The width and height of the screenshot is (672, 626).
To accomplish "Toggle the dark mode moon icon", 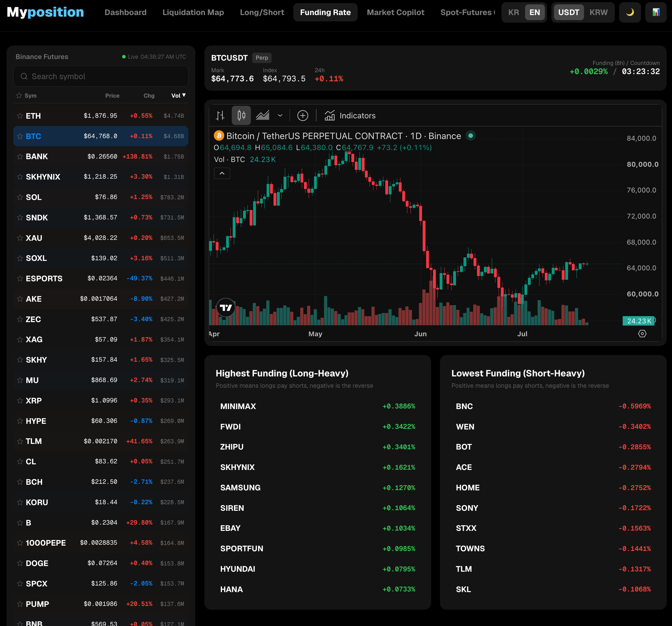I will click(630, 13).
